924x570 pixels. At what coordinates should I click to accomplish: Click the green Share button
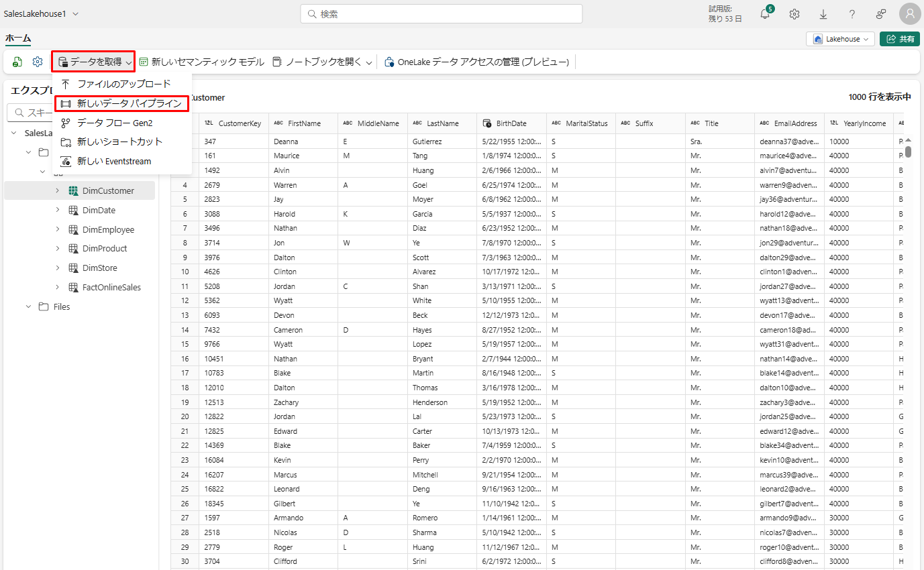[900, 39]
